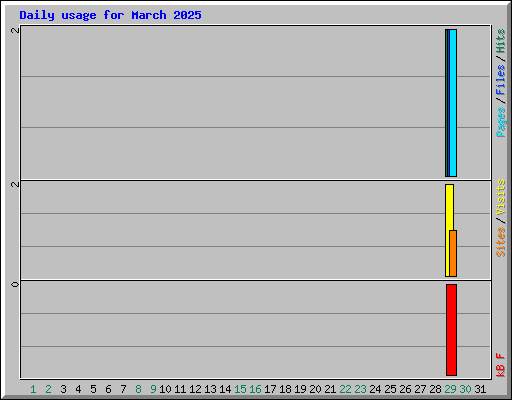
Task: Click day label 20 on the axis
Action: click(315, 389)
